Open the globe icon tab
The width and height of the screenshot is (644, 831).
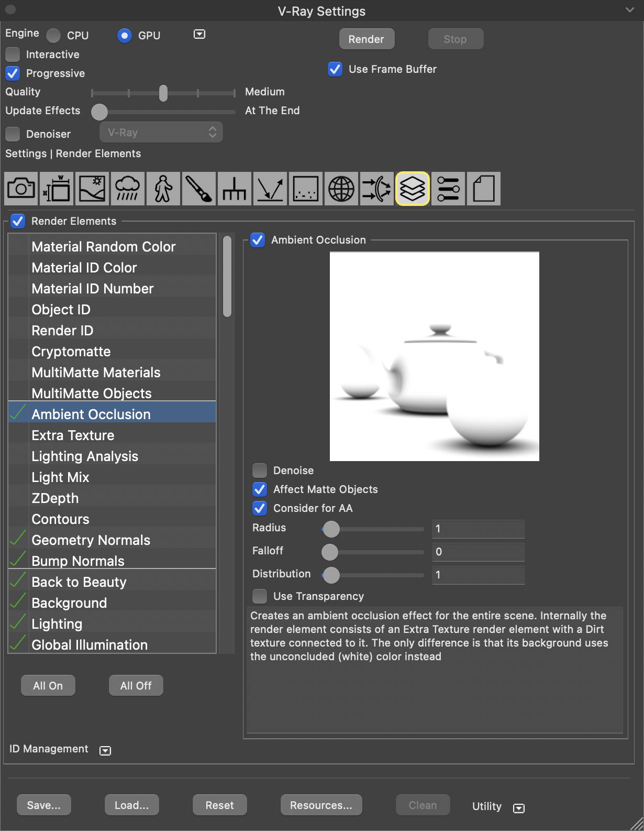pos(341,189)
